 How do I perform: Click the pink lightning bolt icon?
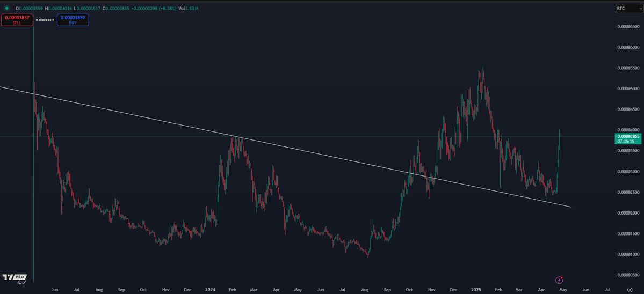click(x=559, y=280)
